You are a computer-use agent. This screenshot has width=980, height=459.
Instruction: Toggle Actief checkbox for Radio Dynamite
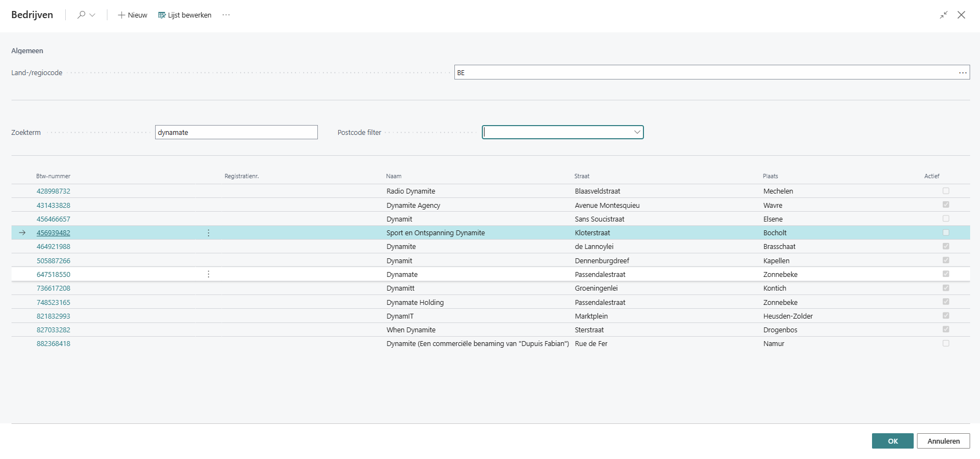(945, 191)
